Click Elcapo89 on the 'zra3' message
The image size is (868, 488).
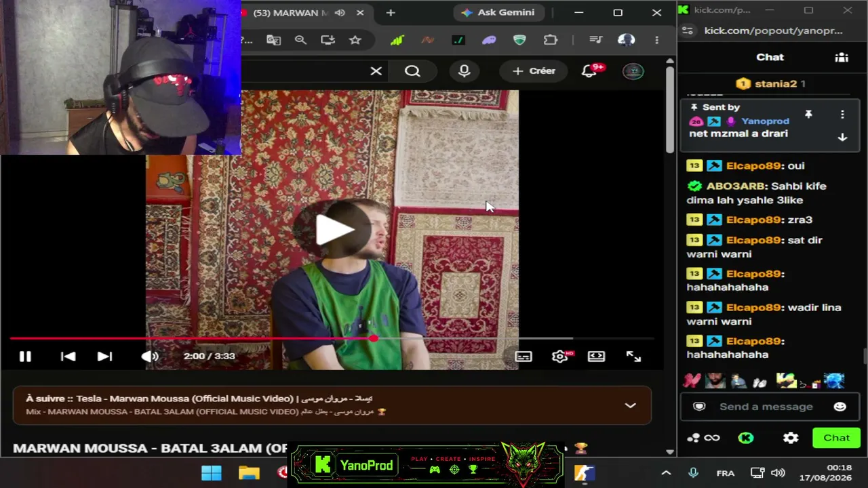[x=753, y=220]
